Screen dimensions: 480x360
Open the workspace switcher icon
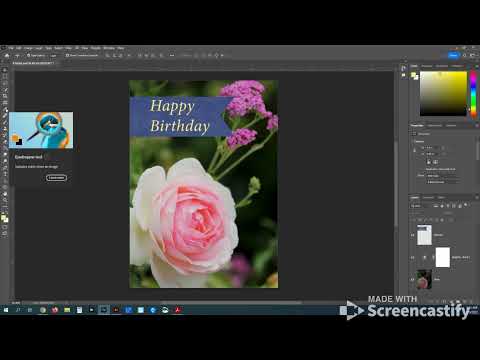tap(473, 55)
